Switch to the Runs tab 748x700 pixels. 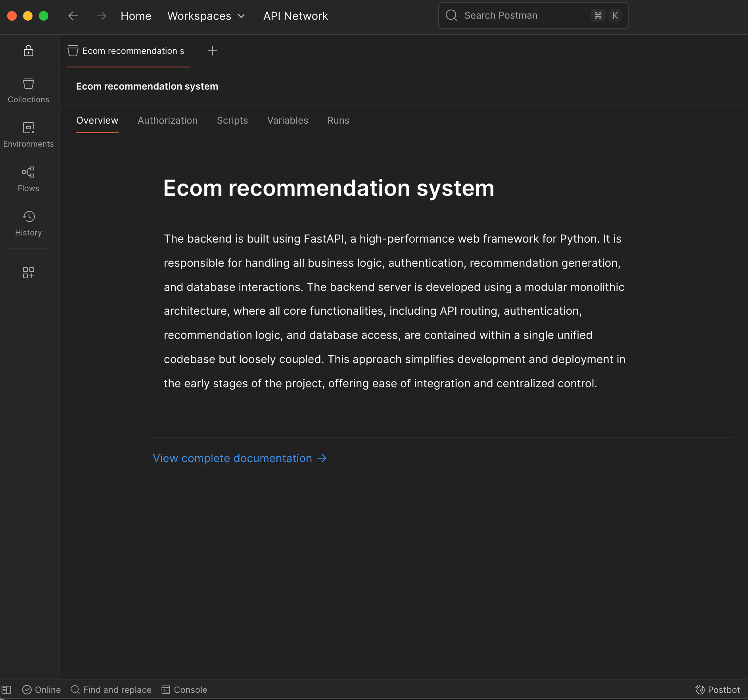pyautogui.click(x=338, y=120)
